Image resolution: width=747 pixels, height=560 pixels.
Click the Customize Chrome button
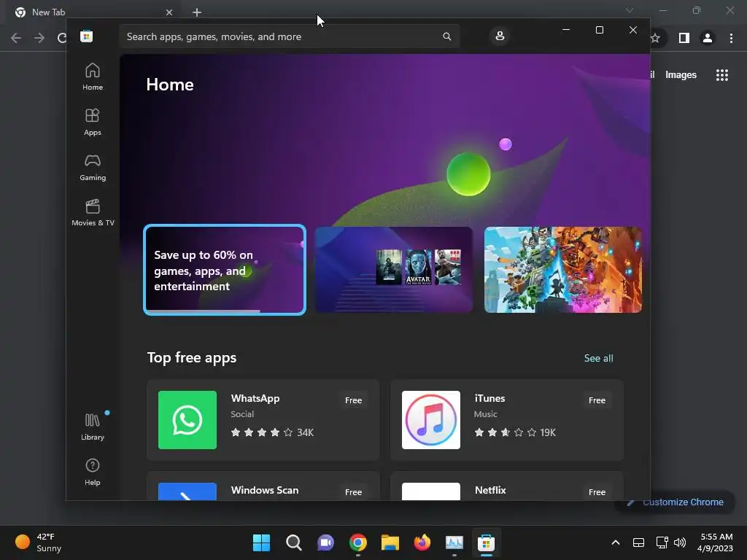coord(675,502)
